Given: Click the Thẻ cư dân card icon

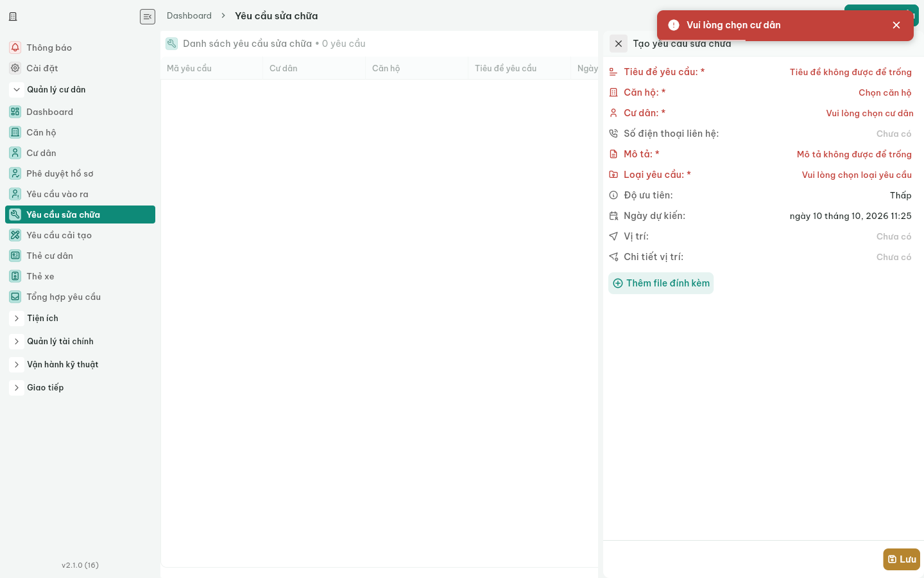Looking at the screenshot, I should click(15, 256).
